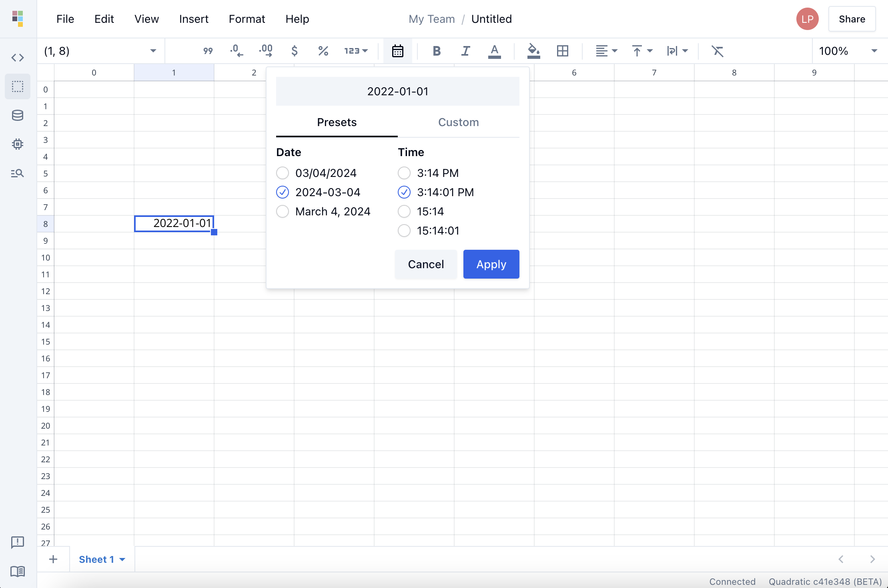The image size is (888, 588).
Task: Open the search sidebar icon
Action: [18, 173]
